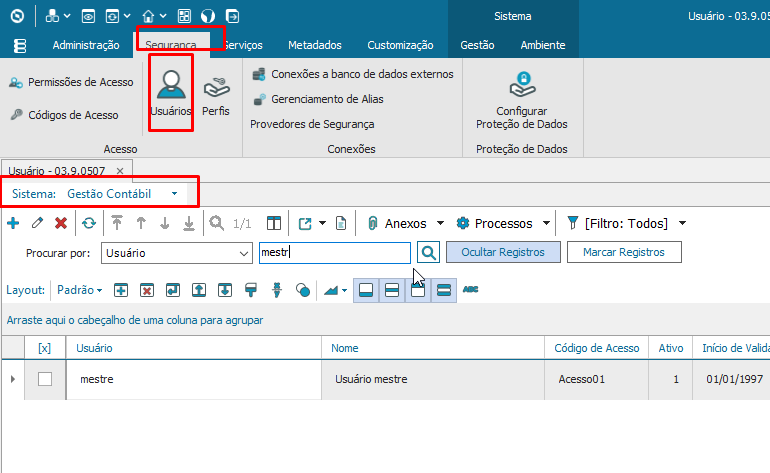Open Conexões a banco de dados externos
The width and height of the screenshot is (770, 473).
(x=353, y=74)
